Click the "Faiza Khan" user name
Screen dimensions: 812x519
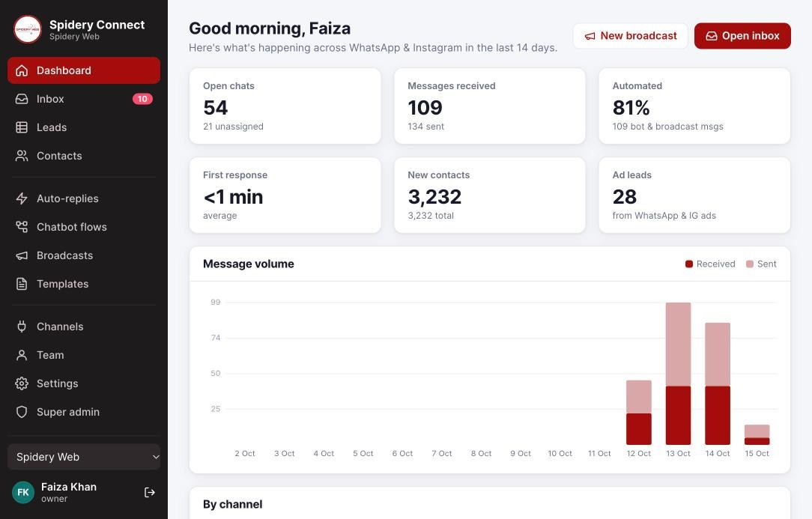tap(69, 487)
